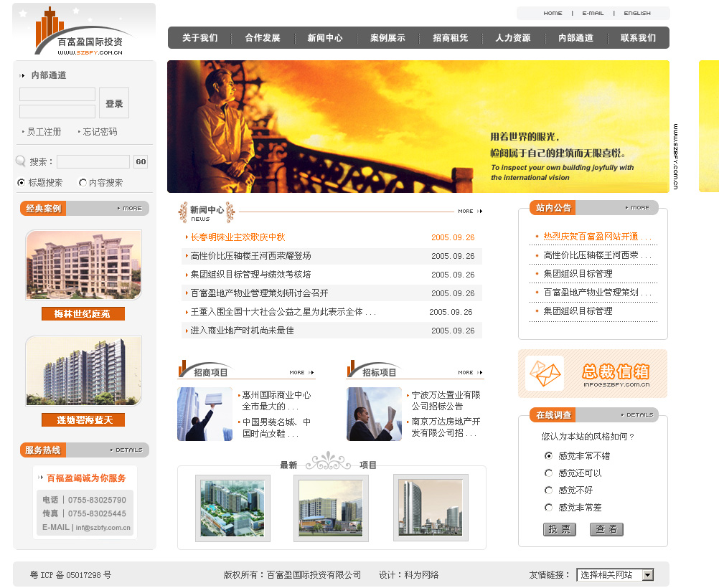This screenshot has height=588, width=719.
Task: Click the 登录 login button
Action: coord(114,103)
